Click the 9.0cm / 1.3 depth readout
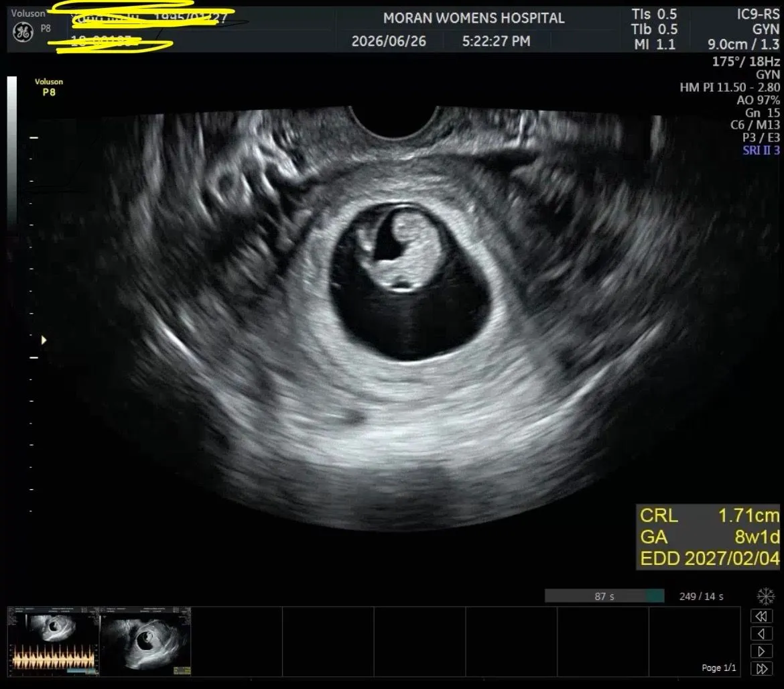Image resolution: width=784 pixels, height=689 pixels. 743,44
